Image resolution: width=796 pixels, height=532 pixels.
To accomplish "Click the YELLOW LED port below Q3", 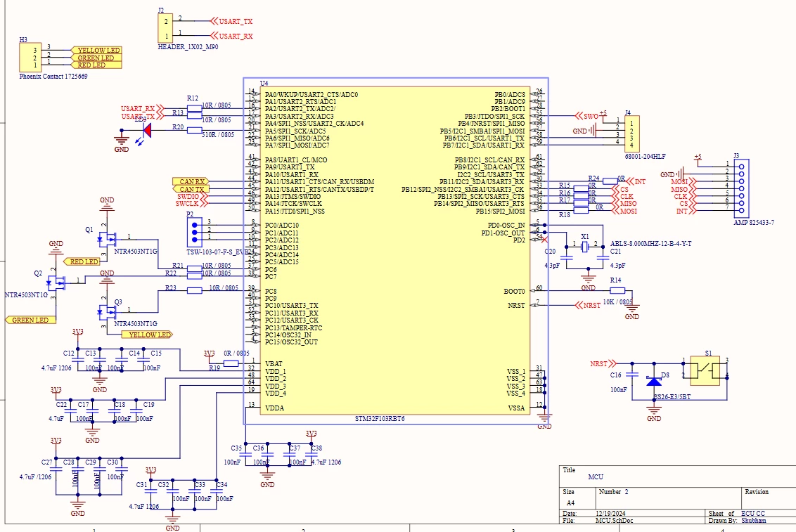I will click(147, 335).
